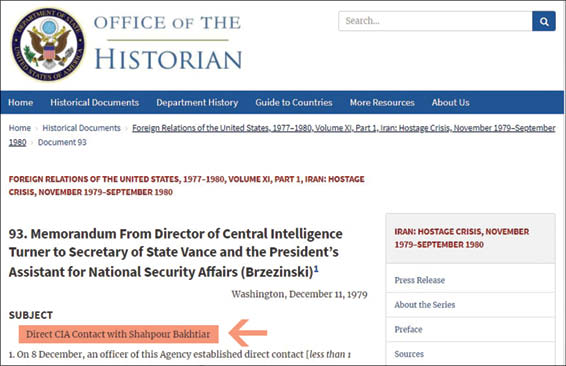Click footnote 1 superscript after Brzezinski

pos(316,269)
